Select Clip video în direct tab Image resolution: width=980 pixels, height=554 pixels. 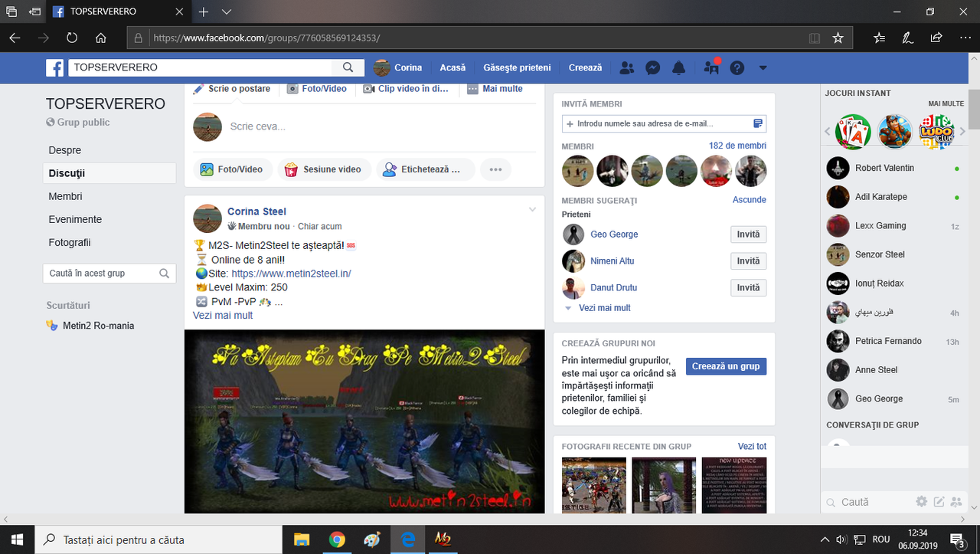coord(406,89)
